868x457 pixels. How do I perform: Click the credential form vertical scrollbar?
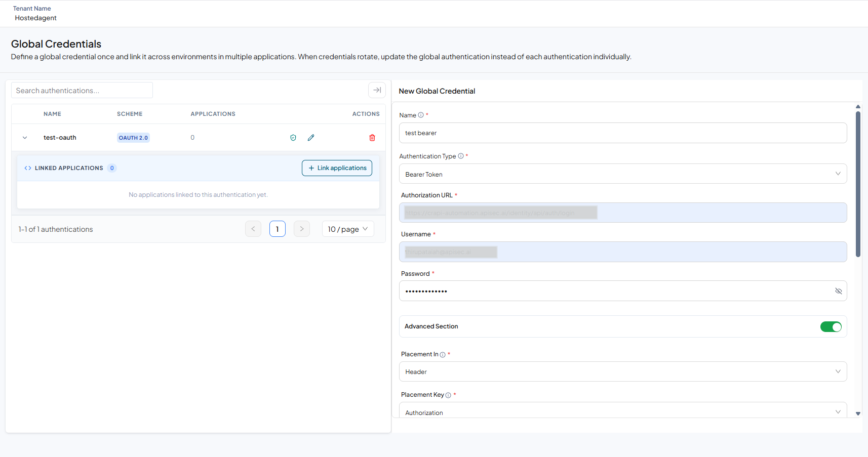(858, 184)
